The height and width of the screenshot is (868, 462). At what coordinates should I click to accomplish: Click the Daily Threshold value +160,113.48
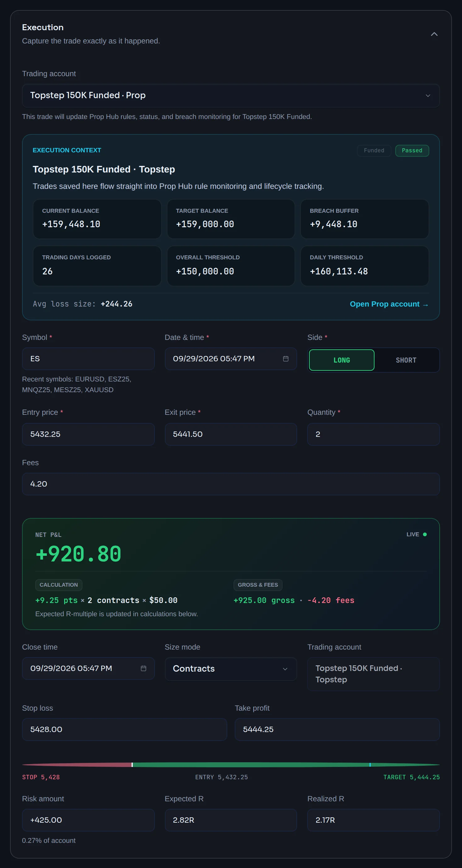[339, 271]
